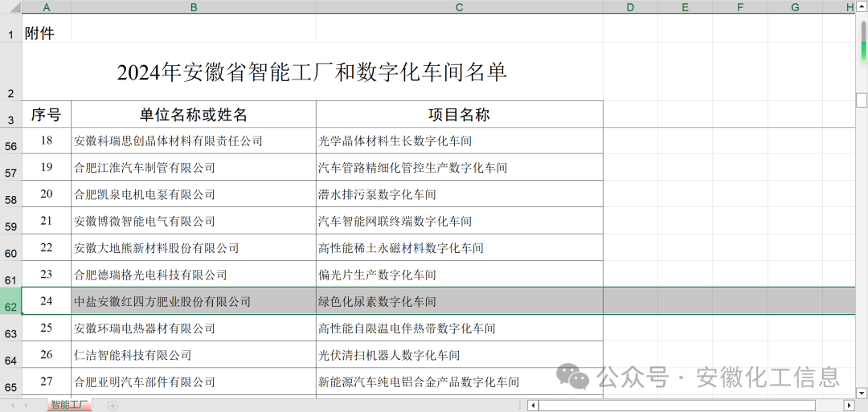Viewport: 868px width, 412px height.
Task: Click vertical scrollbar up arrow
Action: (862, 7)
